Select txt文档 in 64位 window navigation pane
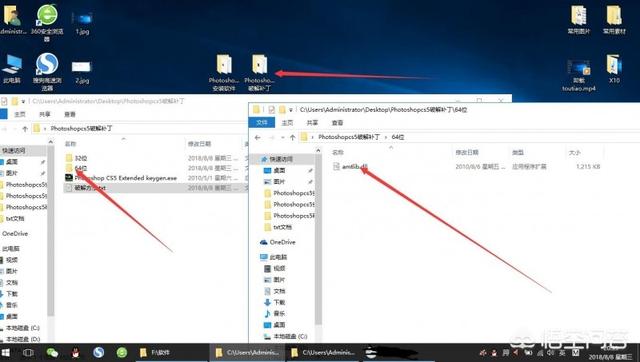640x362 pixels. (278, 227)
